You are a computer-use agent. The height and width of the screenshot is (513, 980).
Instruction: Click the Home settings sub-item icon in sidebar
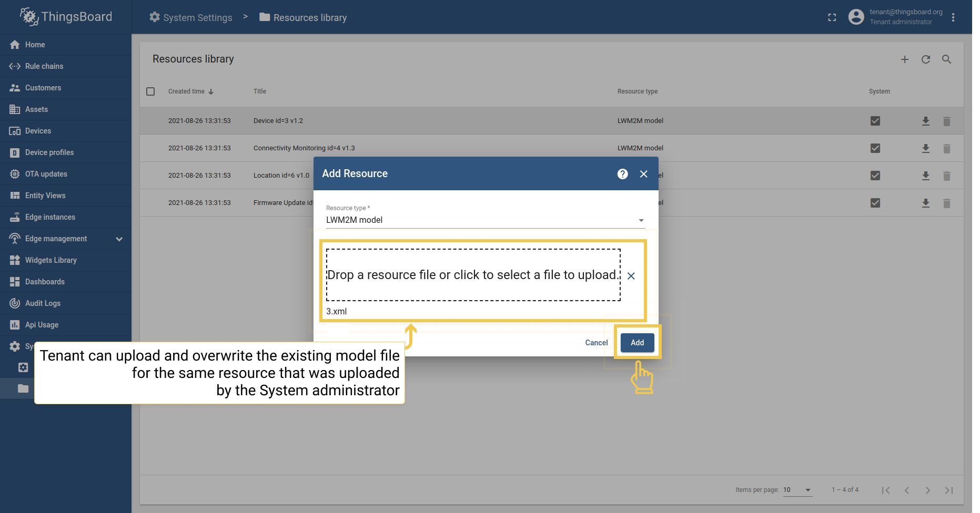pyautogui.click(x=23, y=367)
